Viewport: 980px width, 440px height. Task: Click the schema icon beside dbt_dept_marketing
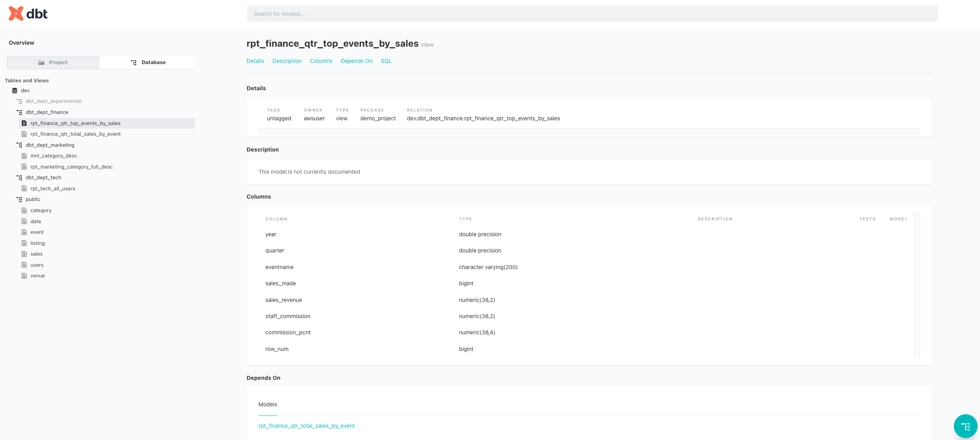pyautogui.click(x=19, y=145)
